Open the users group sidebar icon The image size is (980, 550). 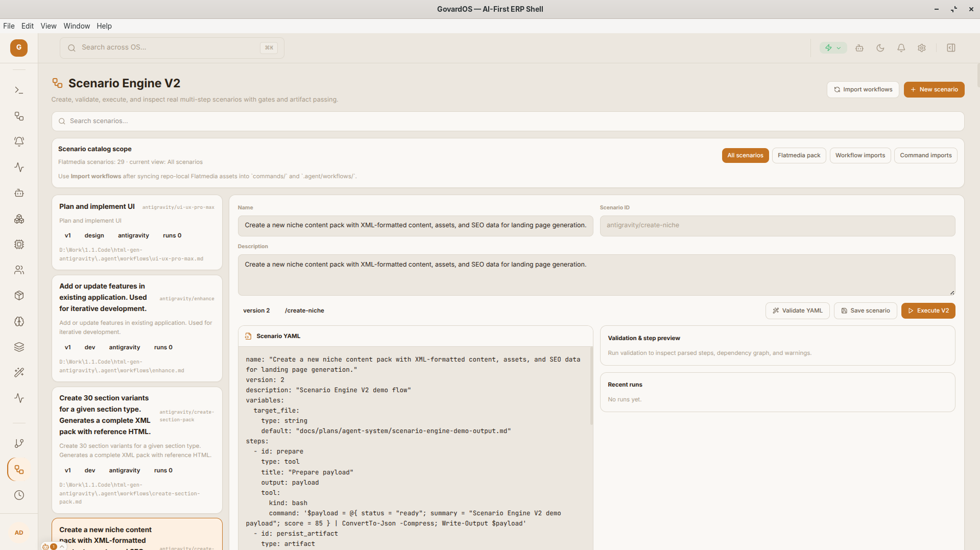pyautogui.click(x=19, y=270)
